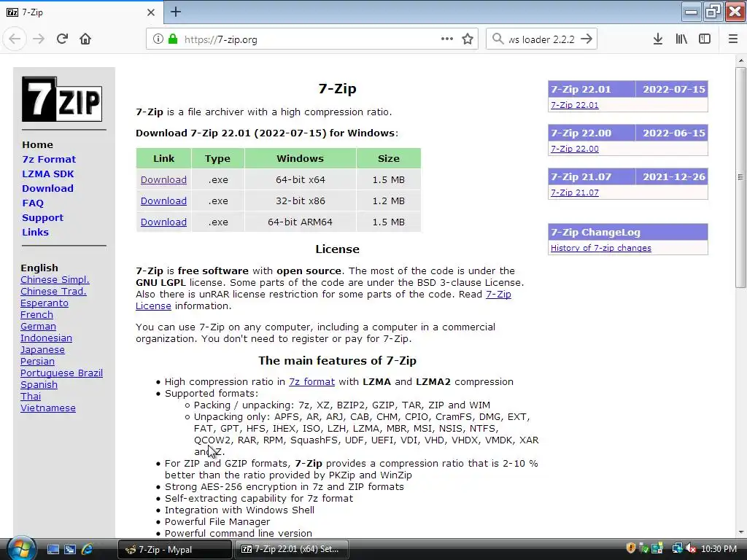Click the scrollbar up arrow

pyautogui.click(x=740, y=61)
